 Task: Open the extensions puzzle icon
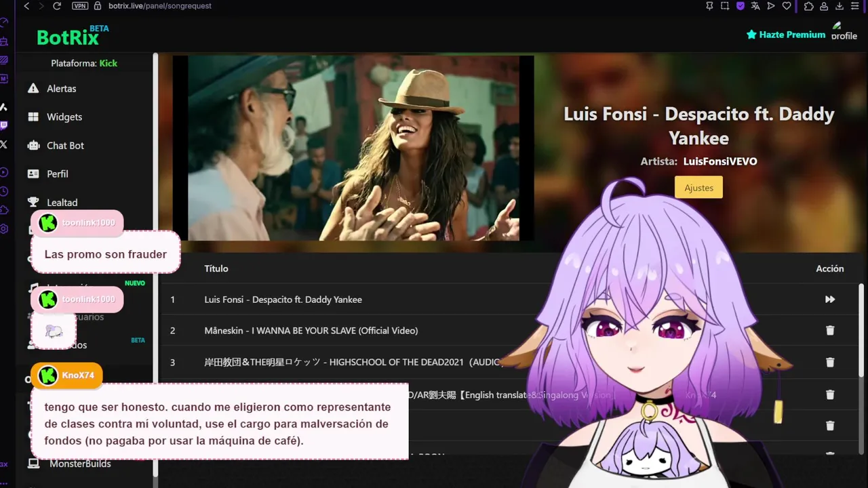point(809,6)
